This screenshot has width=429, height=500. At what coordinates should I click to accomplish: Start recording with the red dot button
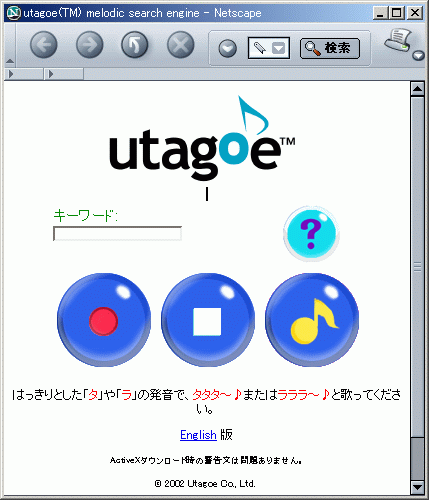tap(104, 320)
